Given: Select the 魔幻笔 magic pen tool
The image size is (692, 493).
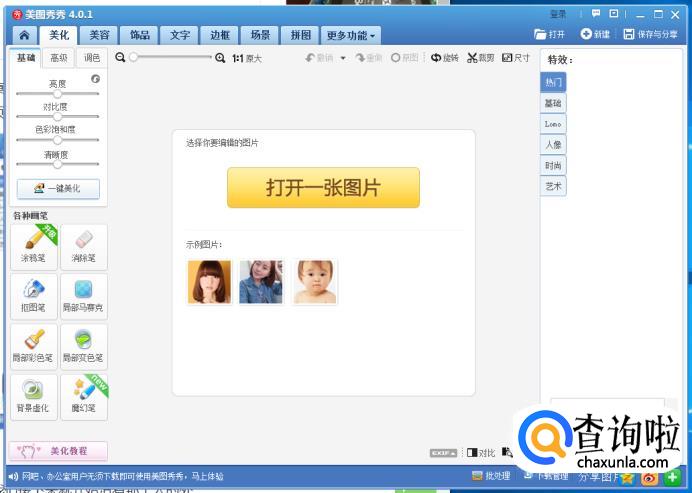Looking at the screenshot, I should click(83, 396).
